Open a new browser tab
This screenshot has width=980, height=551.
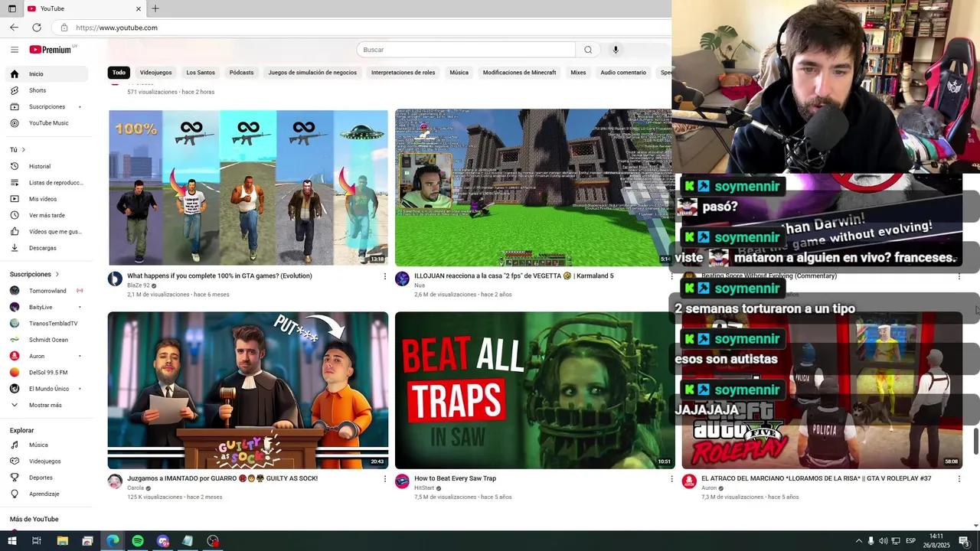coord(155,8)
